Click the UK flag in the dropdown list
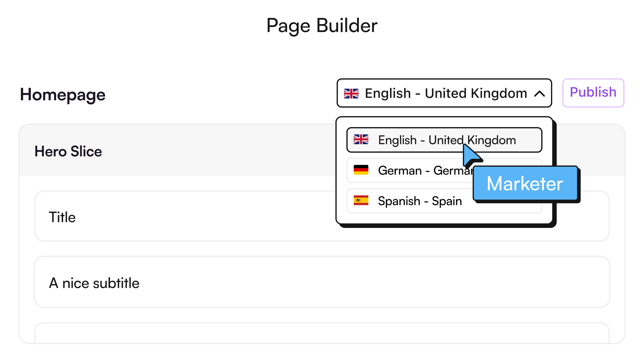 click(x=361, y=140)
